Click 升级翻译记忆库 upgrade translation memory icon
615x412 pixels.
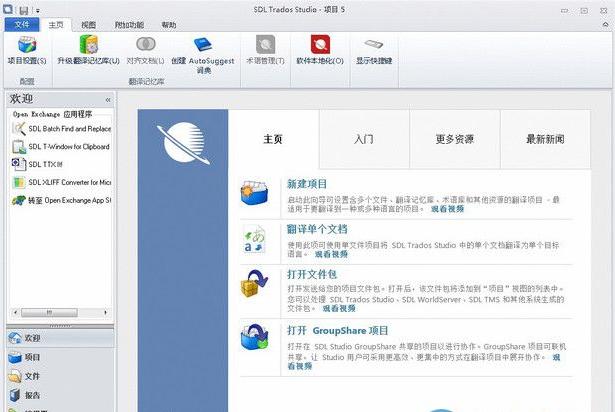click(x=89, y=44)
